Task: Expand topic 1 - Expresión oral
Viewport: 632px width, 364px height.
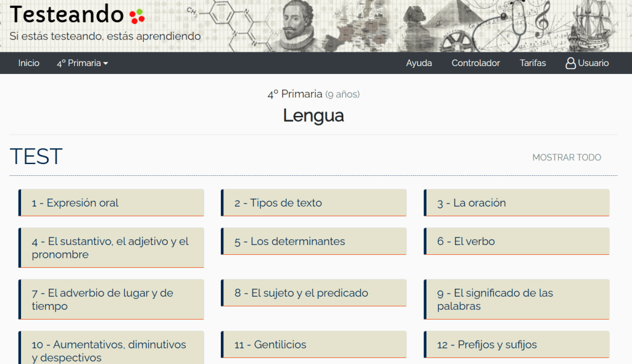Action: [111, 203]
